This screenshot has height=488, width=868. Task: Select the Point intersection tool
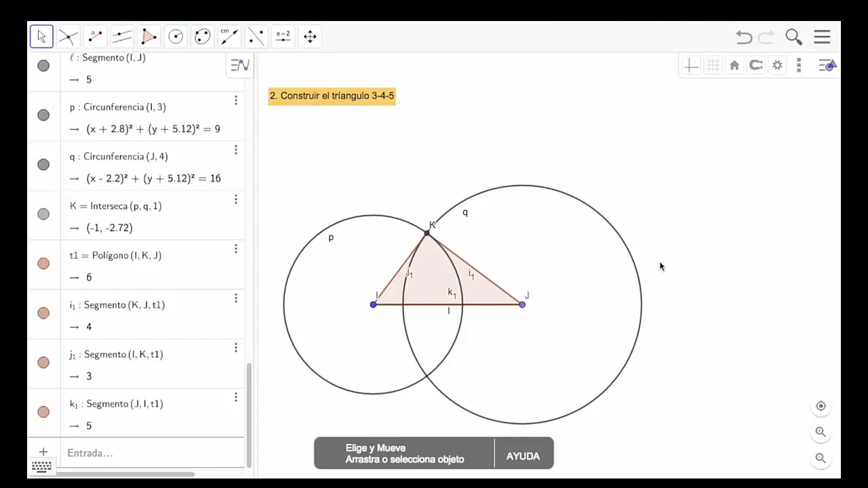[x=68, y=37]
